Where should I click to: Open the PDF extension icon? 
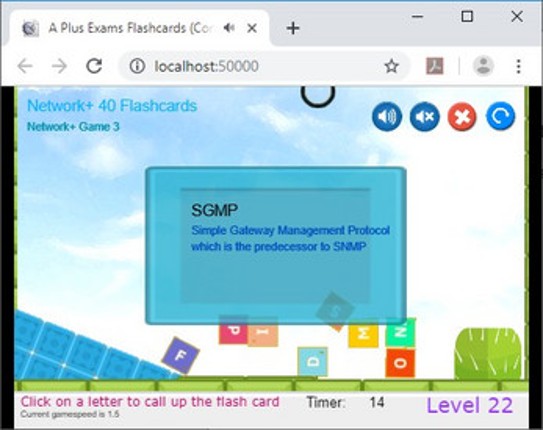[x=435, y=66]
